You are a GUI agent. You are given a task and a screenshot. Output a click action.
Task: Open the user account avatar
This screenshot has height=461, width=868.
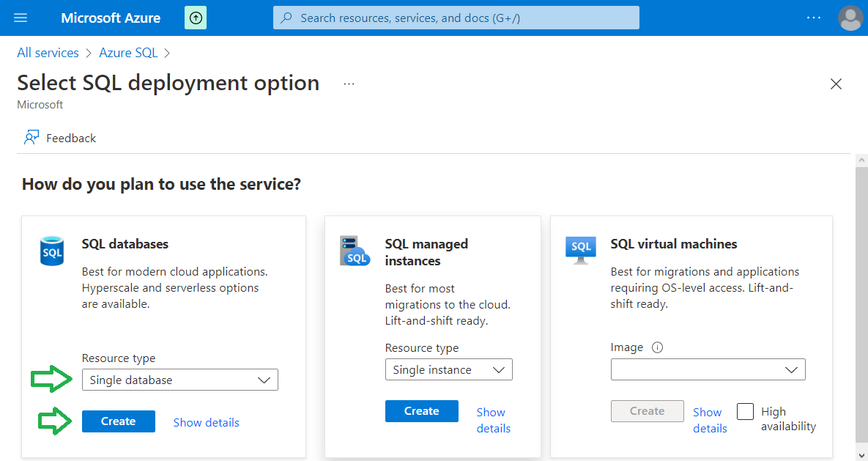[850, 18]
